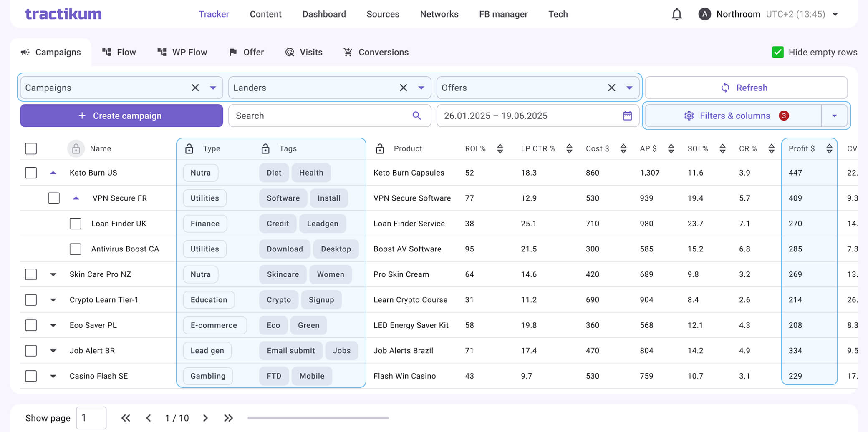This screenshot has width=868, height=432.
Task: Open the Offers dropdown arrow
Action: coord(629,88)
